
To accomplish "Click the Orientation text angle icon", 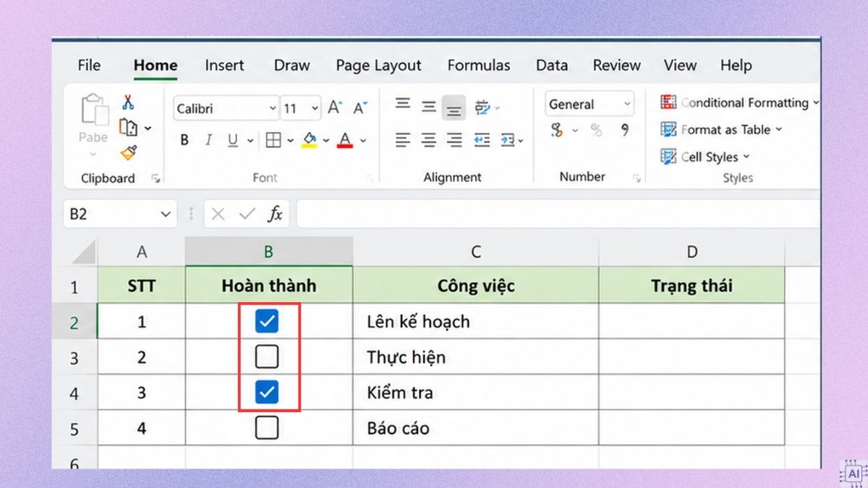I will (x=482, y=108).
